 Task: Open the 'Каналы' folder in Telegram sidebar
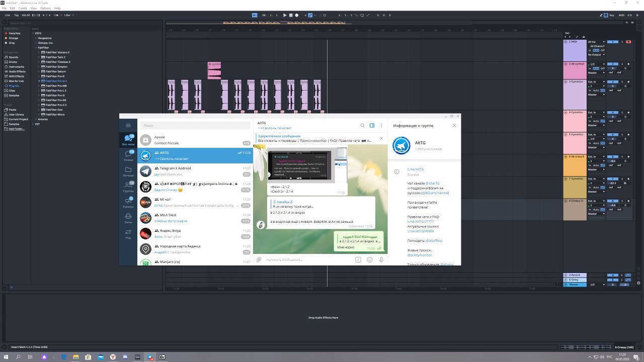coord(128,203)
